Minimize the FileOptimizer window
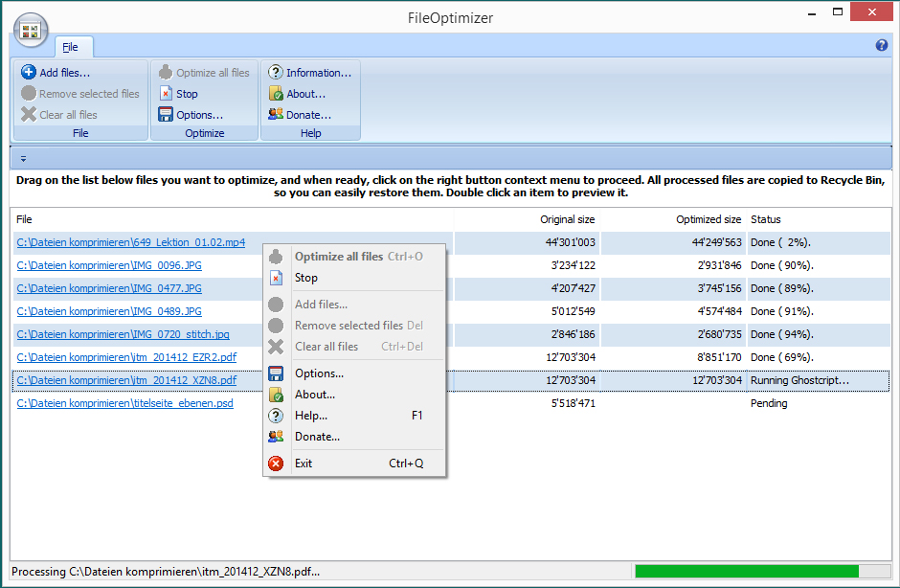Image resolution: width=900 pixels, height=588 pixels. (812, 12)
